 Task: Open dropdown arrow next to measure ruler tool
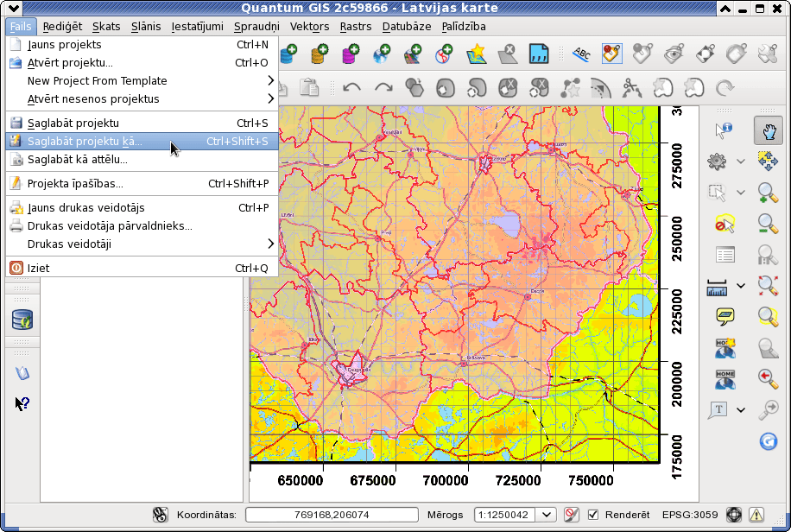point(741,286)
